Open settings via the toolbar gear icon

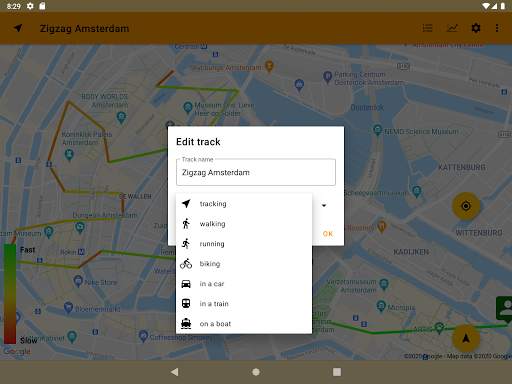[476, 28]
